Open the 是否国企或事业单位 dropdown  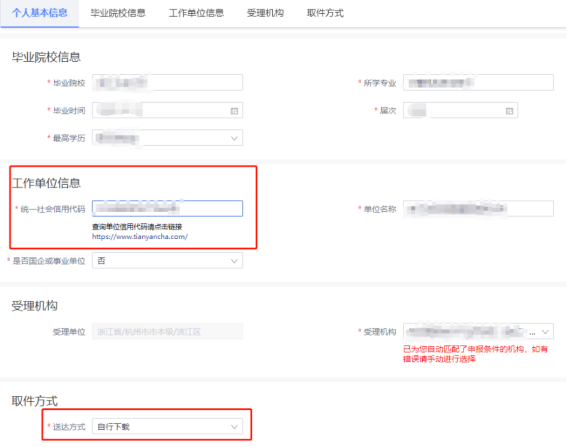point(167,260)
